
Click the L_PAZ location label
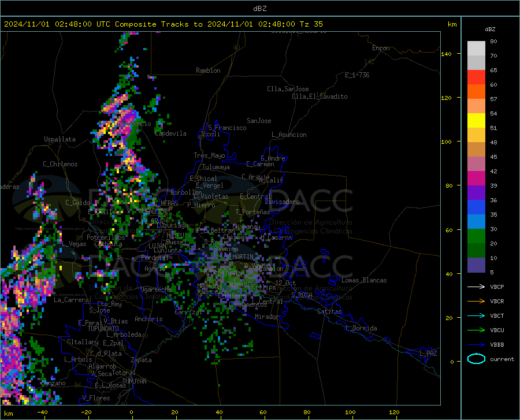(x=428, y=354)
